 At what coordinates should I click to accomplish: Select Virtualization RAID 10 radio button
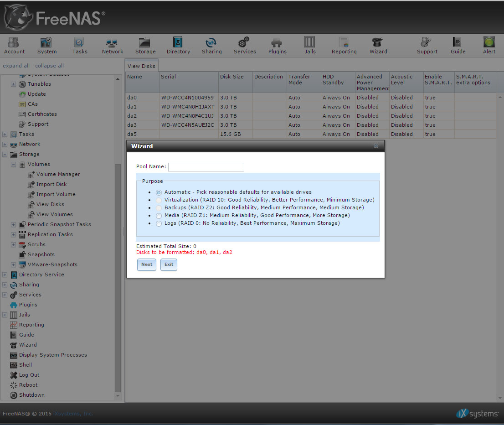[x=159, y=200]
